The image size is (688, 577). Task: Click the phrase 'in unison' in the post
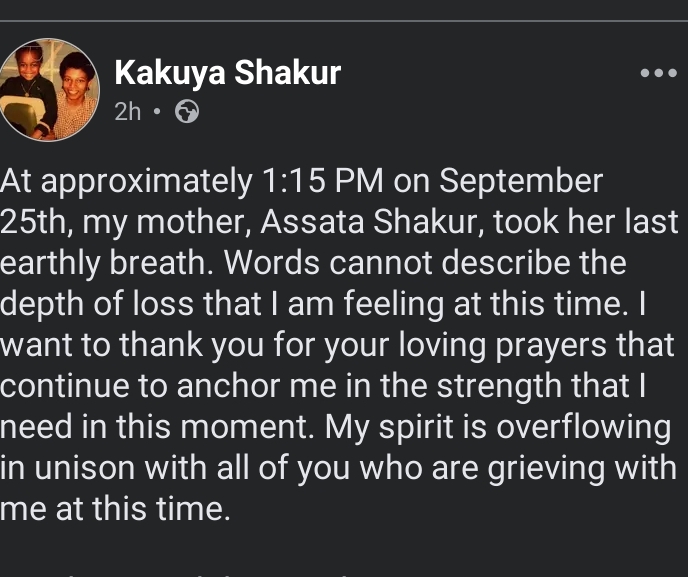[62, 469]
